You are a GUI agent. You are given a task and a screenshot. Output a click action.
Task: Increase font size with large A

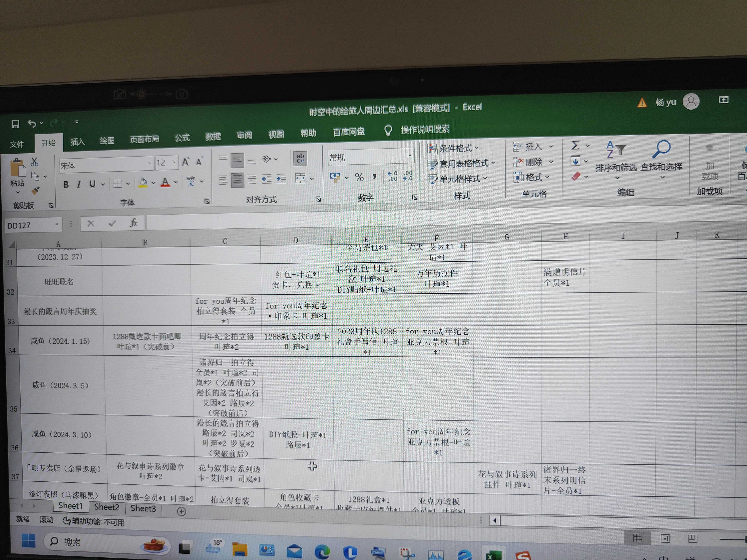coord(185,162)
